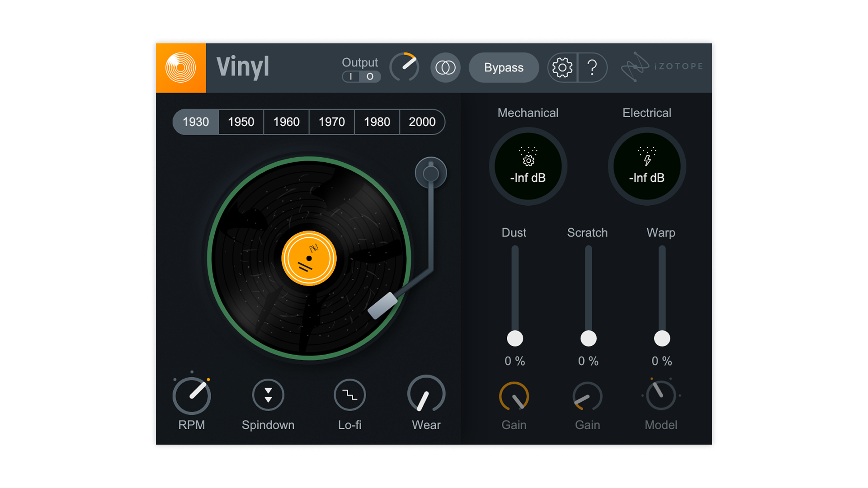Click the Scratch 0 % value
The width and height of the screenshot is (868, 488).
[x=588, y=361]
